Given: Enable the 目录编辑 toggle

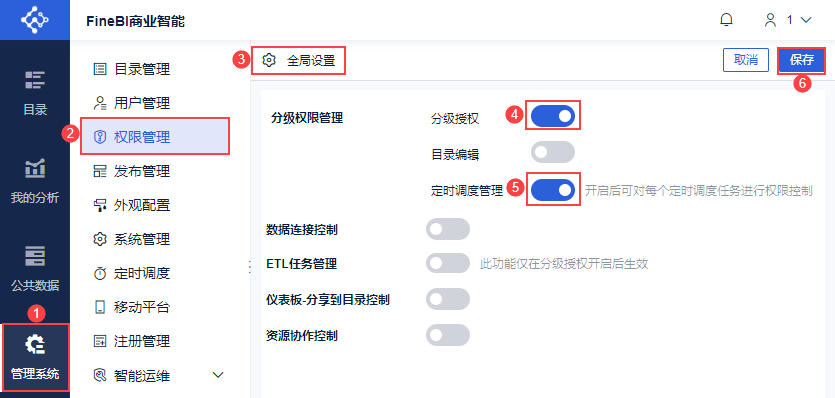Looking at the screenshot, I should click(553, 152).
